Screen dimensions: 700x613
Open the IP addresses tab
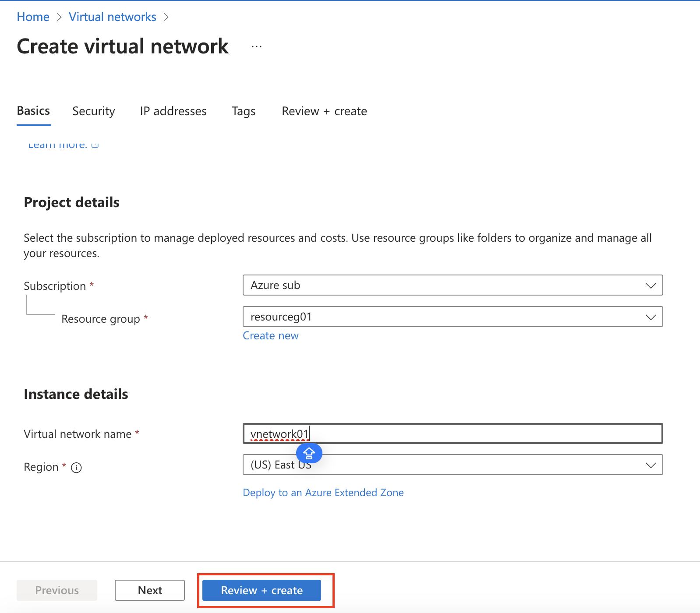173,111
